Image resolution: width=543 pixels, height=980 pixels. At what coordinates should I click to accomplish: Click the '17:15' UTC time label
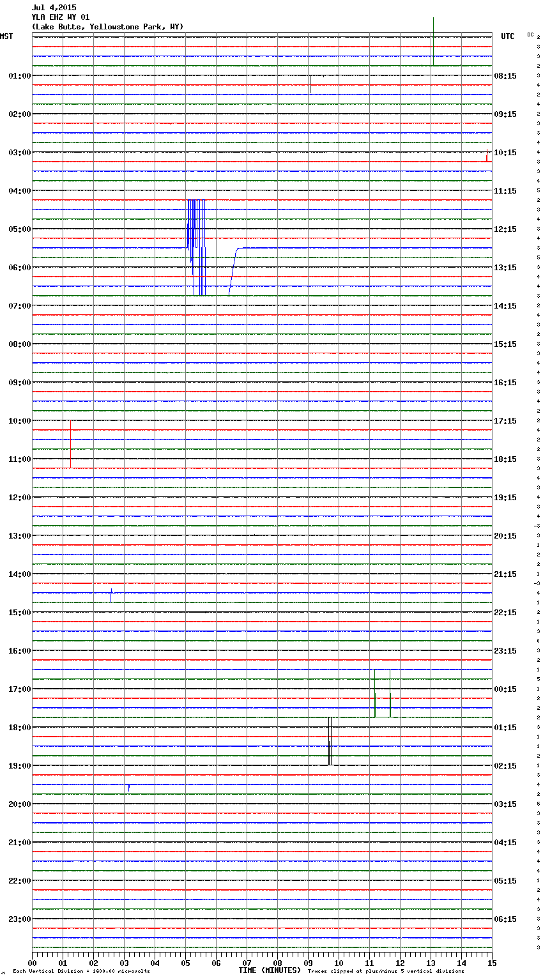[x=505, y=421]
